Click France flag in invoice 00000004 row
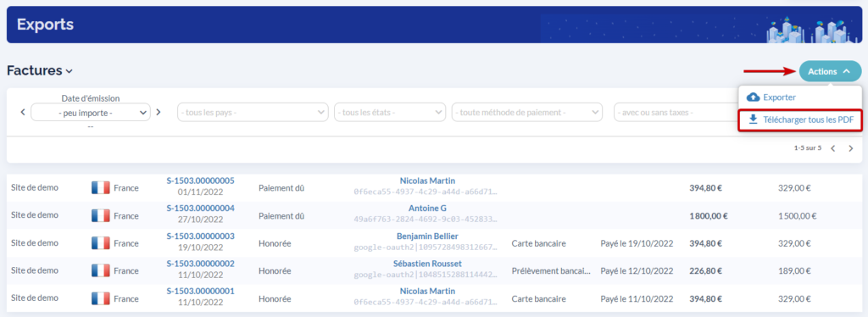Image resolution: width=868 pixels, height=317 pixels. click(x=101, y=215)
